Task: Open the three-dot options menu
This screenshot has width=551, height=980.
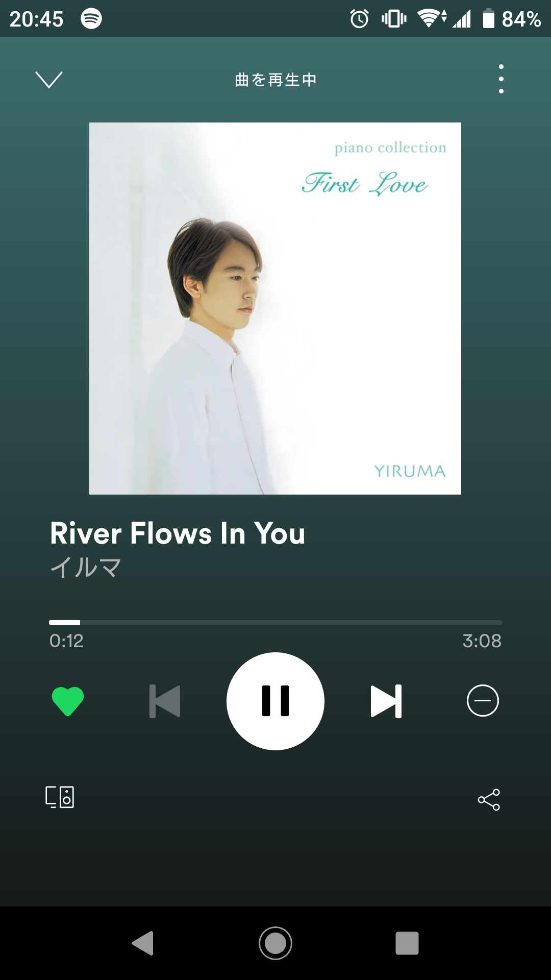Action: click(501, 79)
